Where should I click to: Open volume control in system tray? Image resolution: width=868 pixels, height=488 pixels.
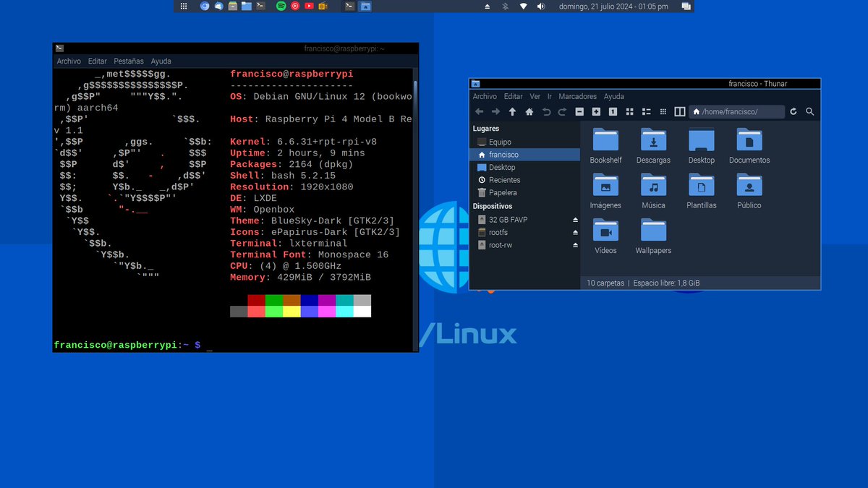(540, 6)
